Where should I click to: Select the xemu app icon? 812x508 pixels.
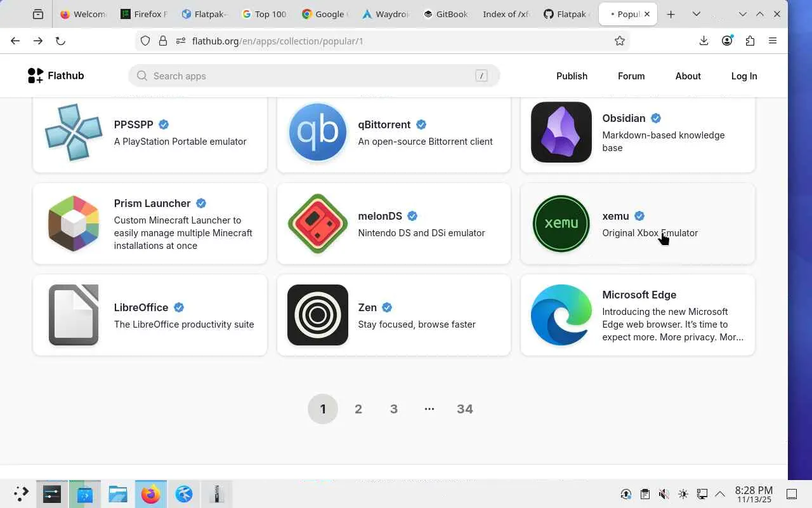tap(561, 224)
